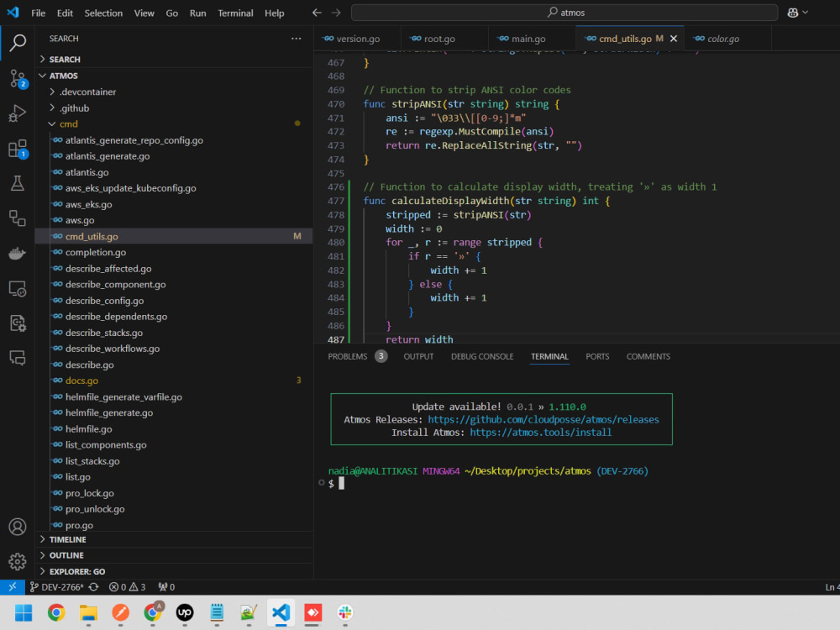
Task: Open the Search view in activity bar
Action: 17,42
